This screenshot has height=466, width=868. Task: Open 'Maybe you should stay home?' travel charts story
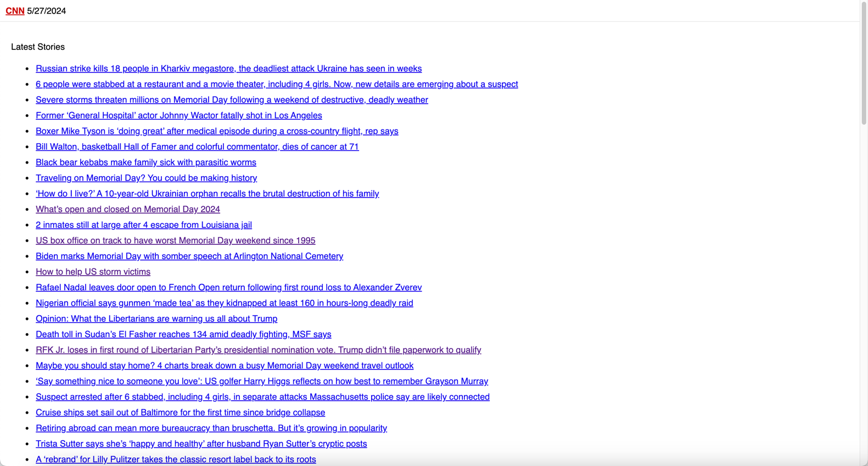[x=225, y=366]
